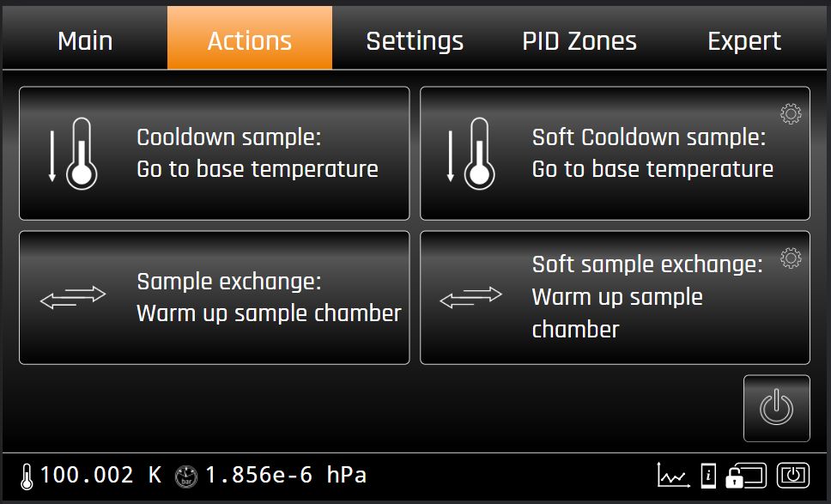Click the thermometer icon beside 100.002 K

[x=27, y=476]
